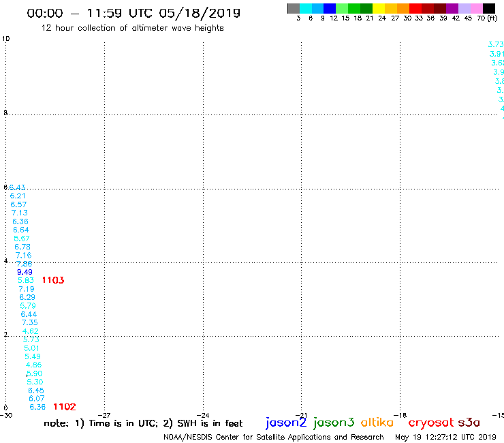Screen dimensions: 504x443
Task: Click the red cryosat satellite label
Action: coord(431,423)
